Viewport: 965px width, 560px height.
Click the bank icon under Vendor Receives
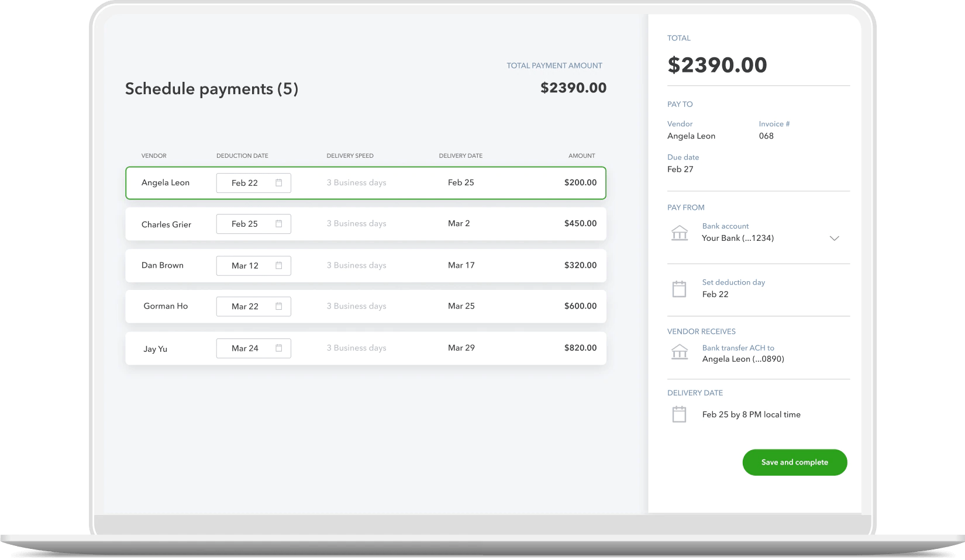(x=680, y=352)
